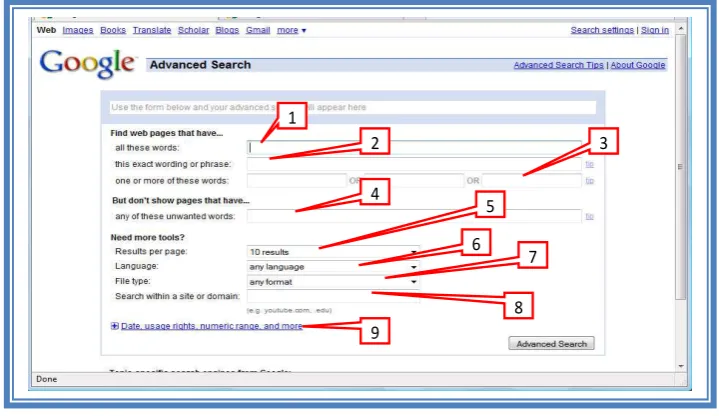This screenshot has height=416, width=719.
Task: Go to the Images tab link
Action: [x=77, y=30]
